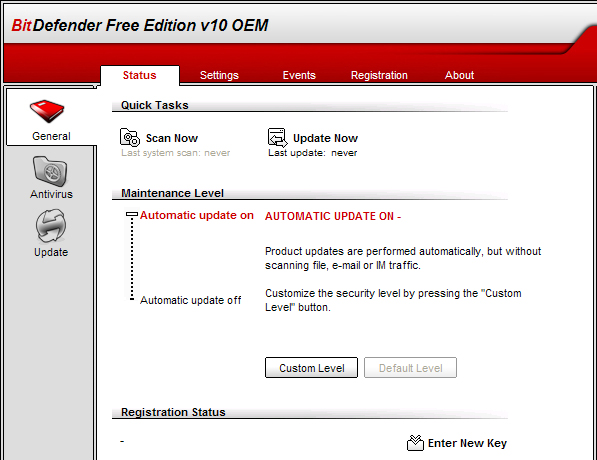Go to the Registration tab
The width and height of the screenshot is (597, 460).
click(379, 75)
